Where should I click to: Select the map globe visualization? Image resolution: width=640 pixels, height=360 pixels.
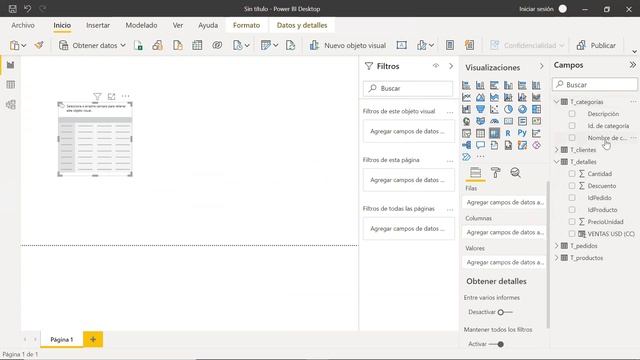coord(467,121)
